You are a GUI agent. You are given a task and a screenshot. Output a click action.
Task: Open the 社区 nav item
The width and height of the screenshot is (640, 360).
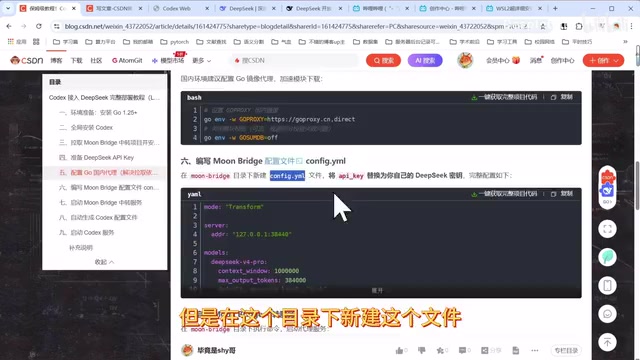(x=96, y=60)
